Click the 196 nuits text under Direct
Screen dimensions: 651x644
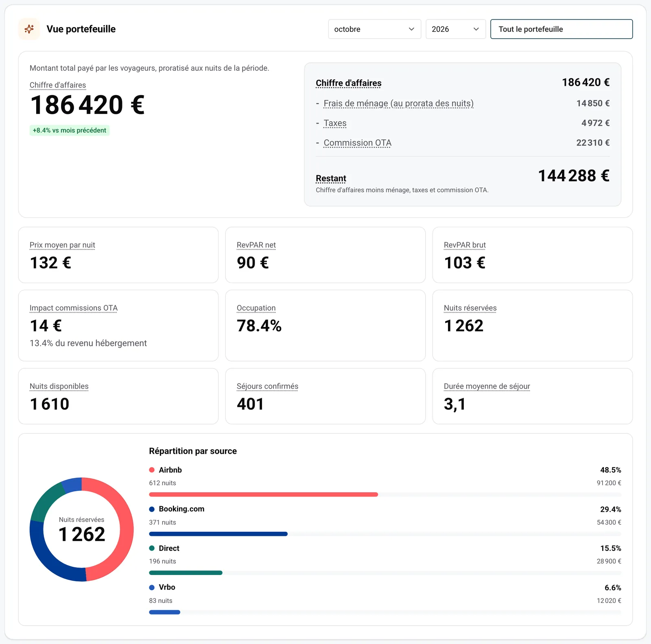coord(162,561)
